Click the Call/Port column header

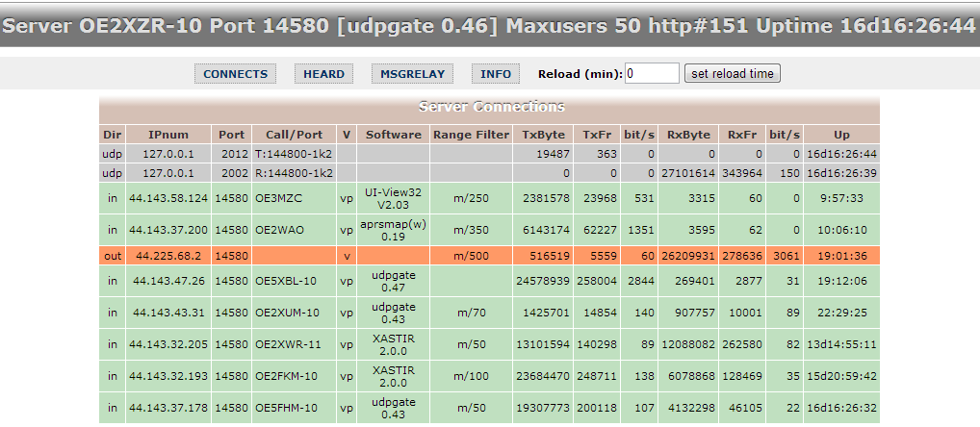[x=294, y=135]
